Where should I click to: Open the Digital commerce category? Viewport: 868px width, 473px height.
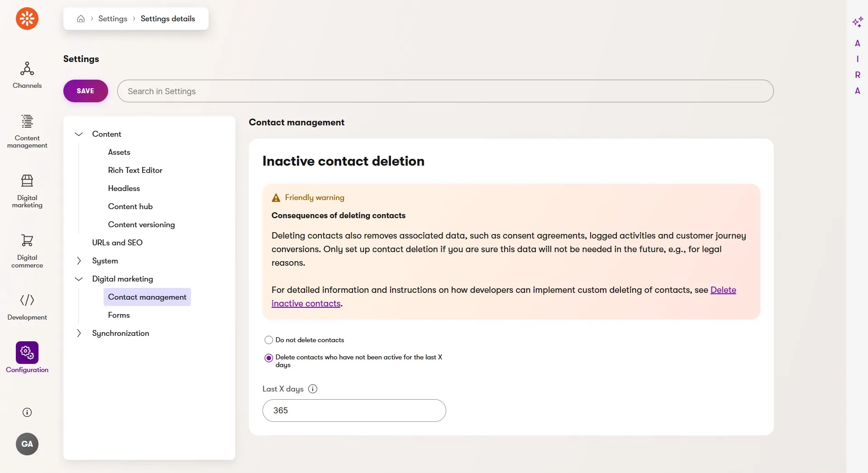[x=27, y=251]
